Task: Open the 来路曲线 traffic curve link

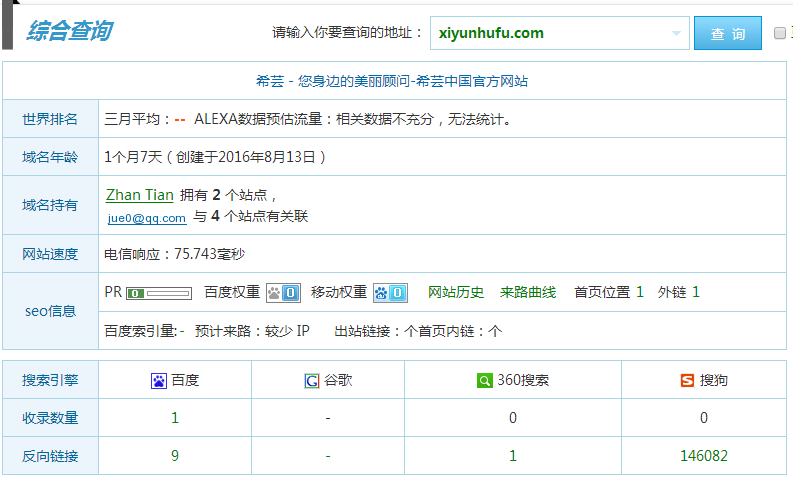Action: tap(527, 292)
